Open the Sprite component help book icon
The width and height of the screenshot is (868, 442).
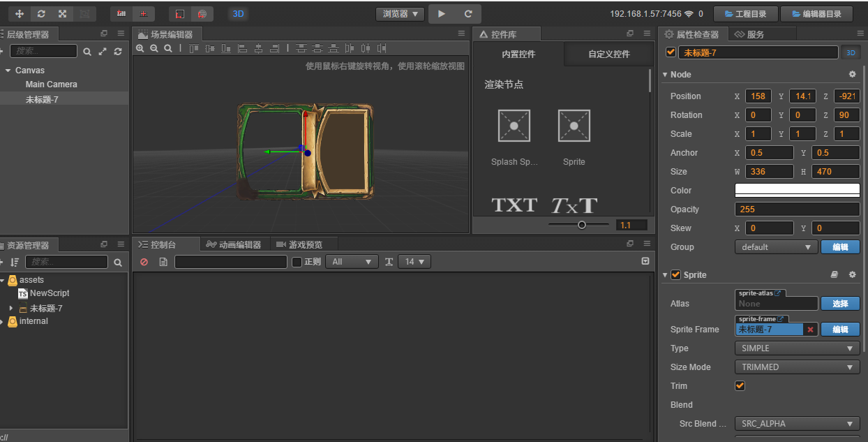835,275
